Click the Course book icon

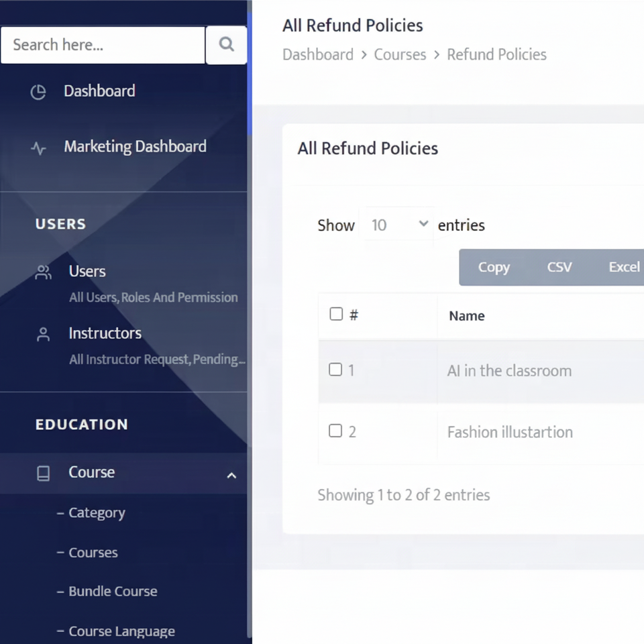point(43,474)
